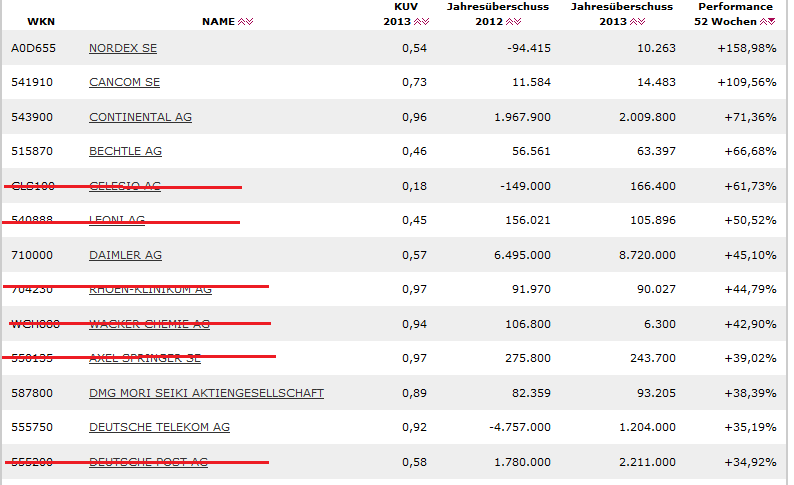Open DMG MORI SEIKI AKTIENGESELLSCHAFT link
The width and height of the screenshot is (794, 485).
[206, 393]
